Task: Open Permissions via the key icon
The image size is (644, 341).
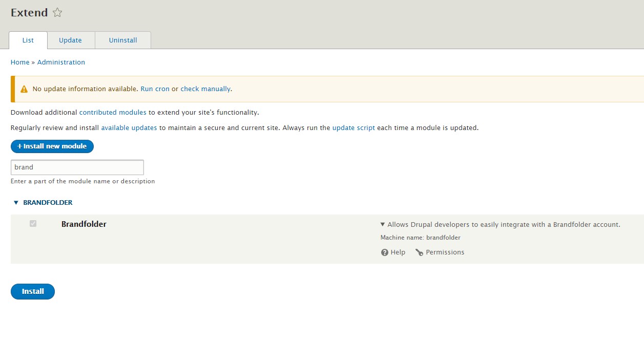Action: tap(420, 252)
